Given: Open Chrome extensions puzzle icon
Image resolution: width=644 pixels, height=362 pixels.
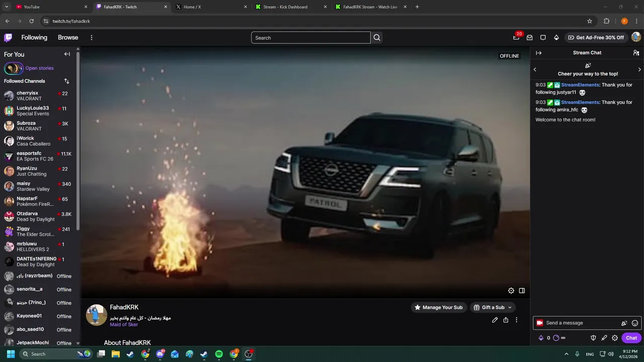Looking at the screenshot, I should point(606,21).
